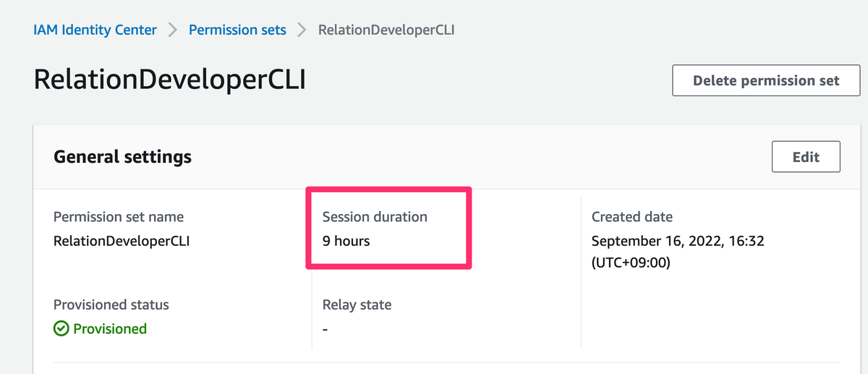Click the Delete permission set button

click(766, 80)
